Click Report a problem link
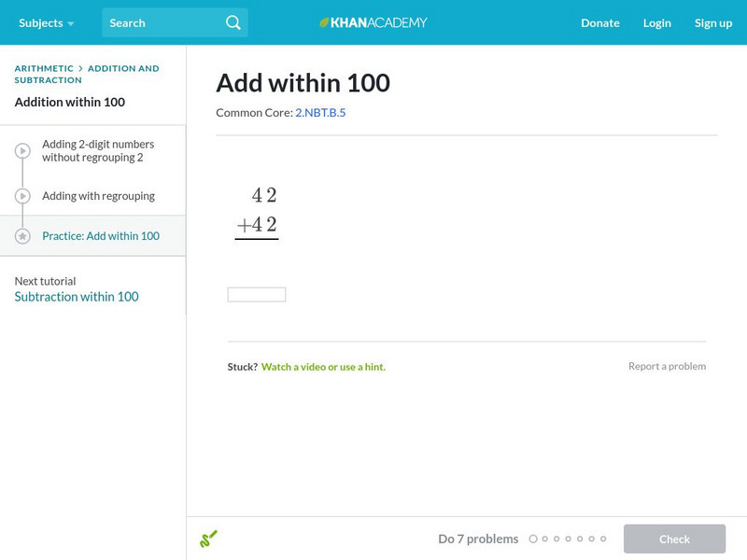 [x=667, y=366]
